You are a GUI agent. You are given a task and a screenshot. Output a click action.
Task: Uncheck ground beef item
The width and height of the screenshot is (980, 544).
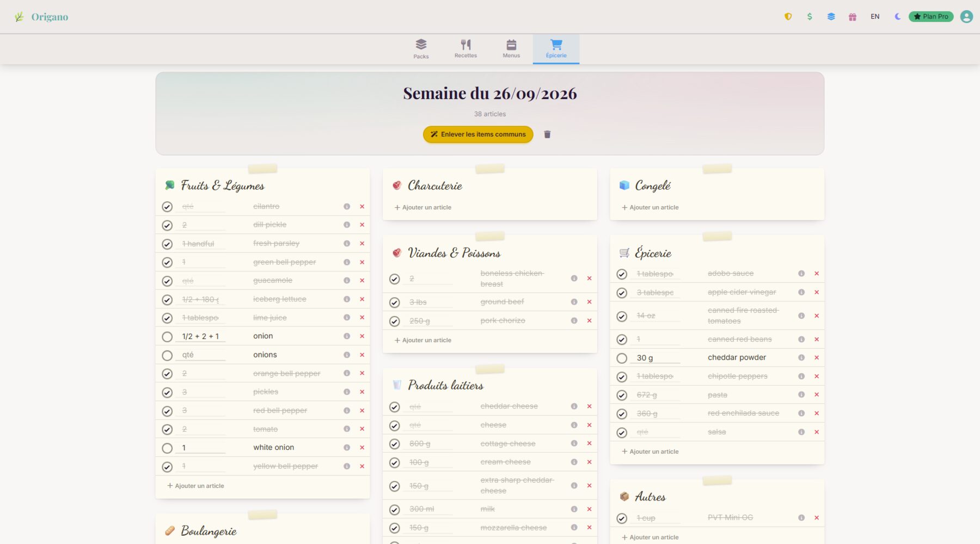point(395,302)
